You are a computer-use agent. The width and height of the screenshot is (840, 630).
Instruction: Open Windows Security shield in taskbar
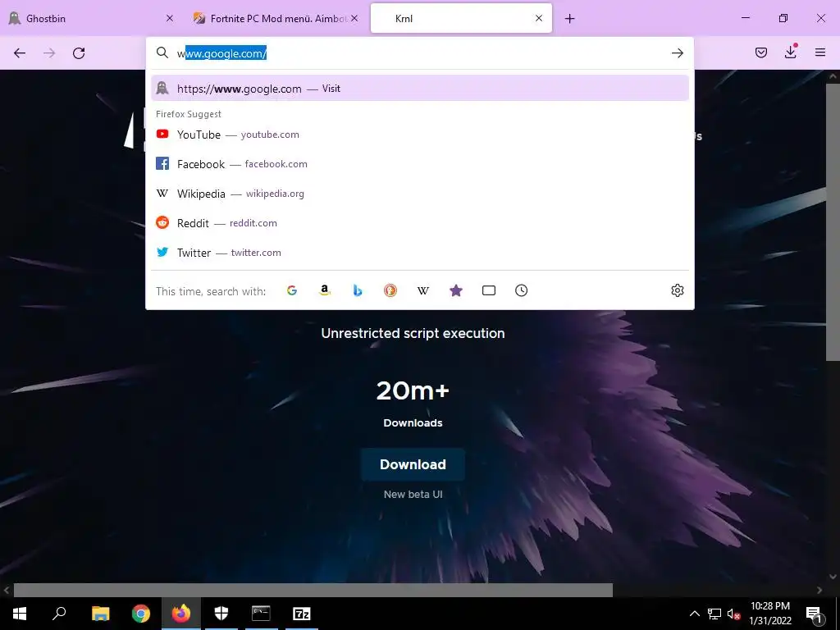click(221, 614)
